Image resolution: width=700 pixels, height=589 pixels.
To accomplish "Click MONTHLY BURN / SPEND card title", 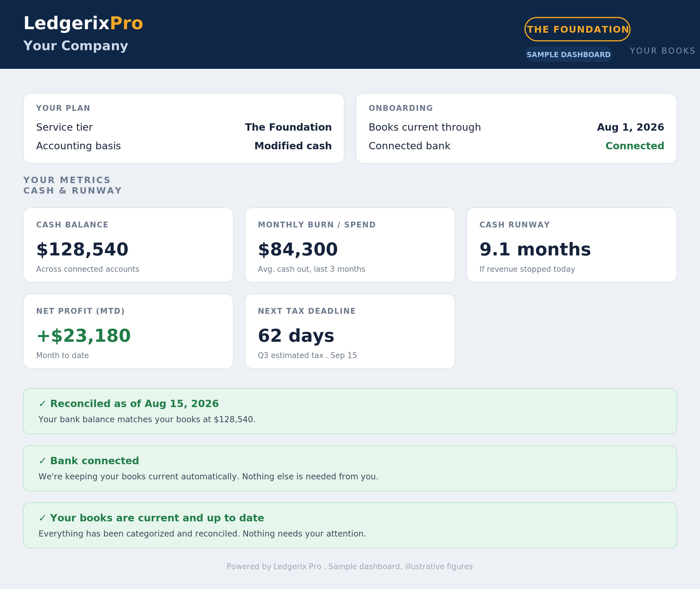I will tap(316, 225).
